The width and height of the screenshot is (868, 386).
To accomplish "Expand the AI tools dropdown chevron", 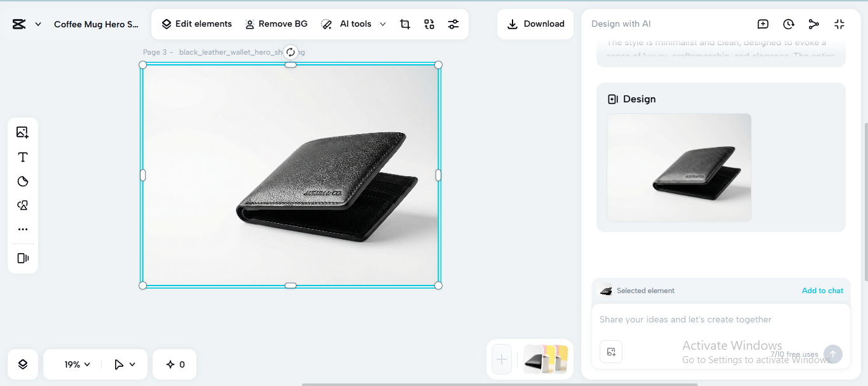I will pos(383,24).
